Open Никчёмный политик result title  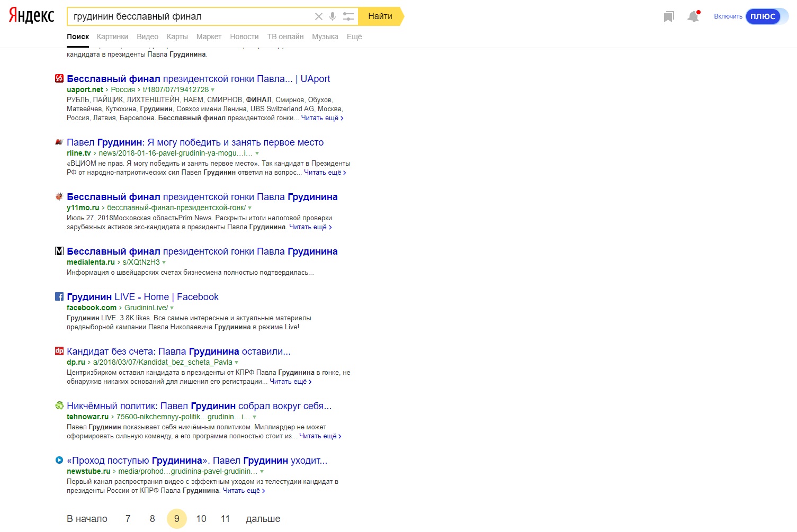(x=199, y=406)
